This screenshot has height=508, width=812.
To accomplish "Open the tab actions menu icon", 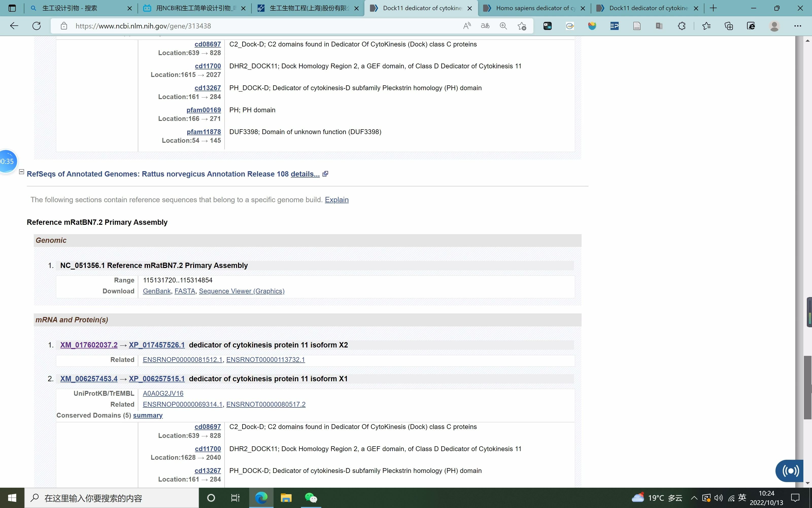I will [x=12, y=8].
